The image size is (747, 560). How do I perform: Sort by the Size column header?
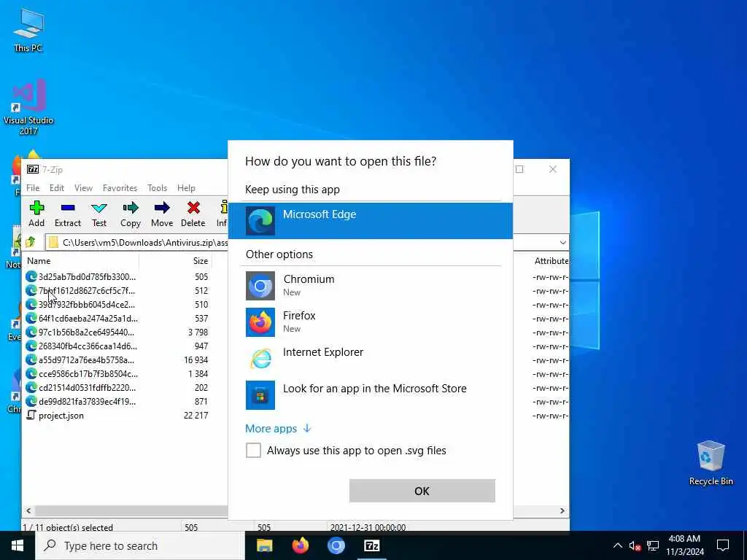click(175, 261)
